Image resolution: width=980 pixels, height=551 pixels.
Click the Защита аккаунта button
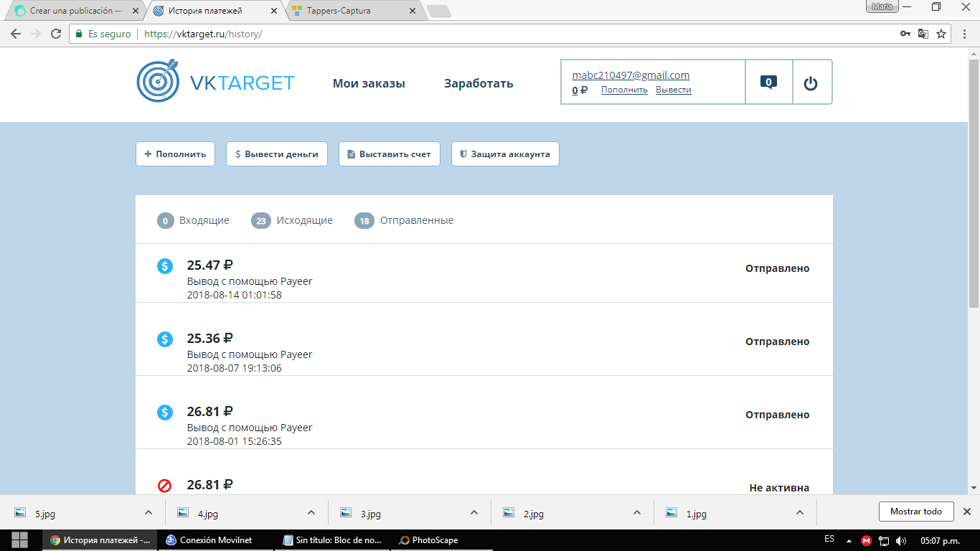(505, 154)
